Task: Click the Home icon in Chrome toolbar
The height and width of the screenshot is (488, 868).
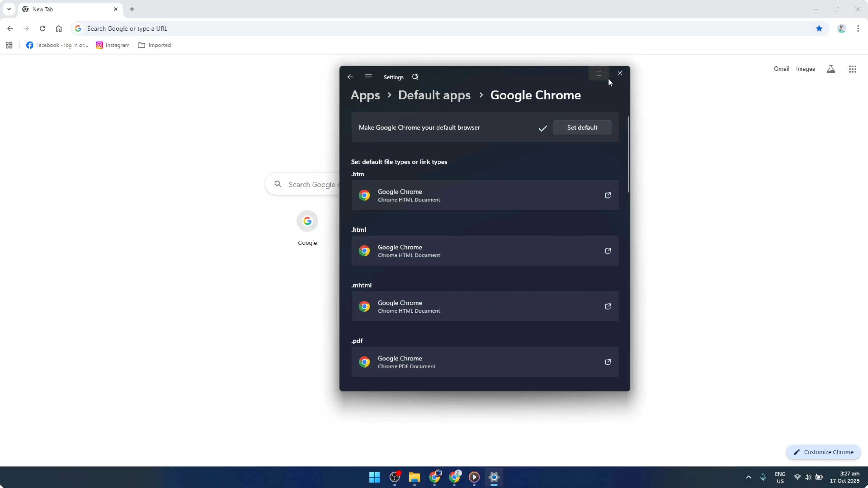Action: click(59, 28)
